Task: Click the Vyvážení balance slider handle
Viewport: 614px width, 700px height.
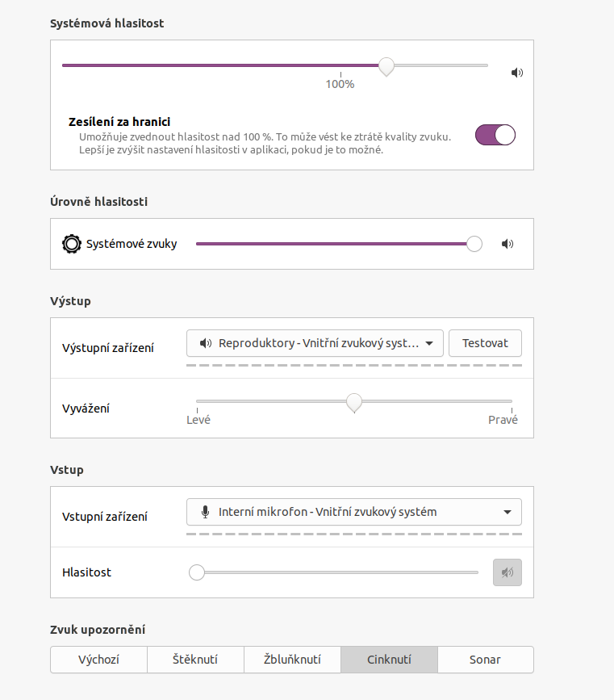Action: [x=353, y=401]
